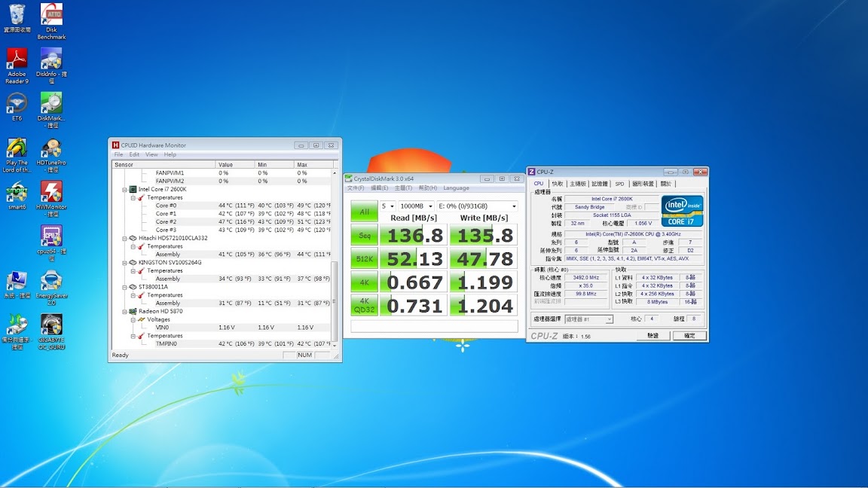Open the 1000MB test size dropdown

tap(416, 206)
